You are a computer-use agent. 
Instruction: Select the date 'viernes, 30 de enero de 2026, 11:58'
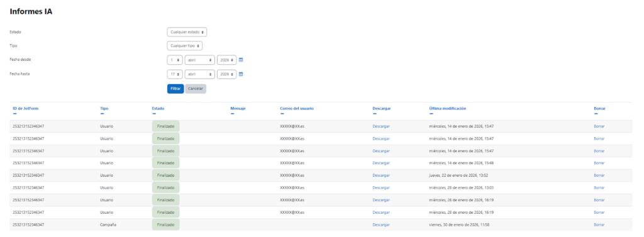(459, 224)
